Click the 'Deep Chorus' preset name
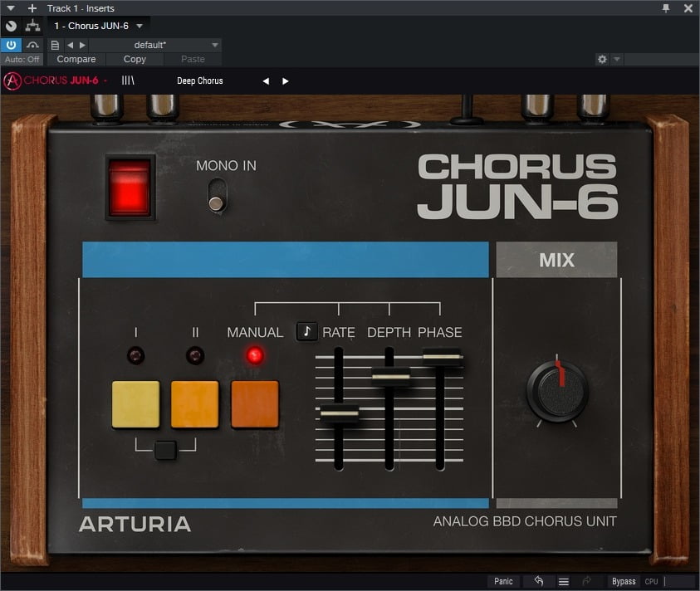Viewport: 700px width, 591px height. (x=200, y=81)
